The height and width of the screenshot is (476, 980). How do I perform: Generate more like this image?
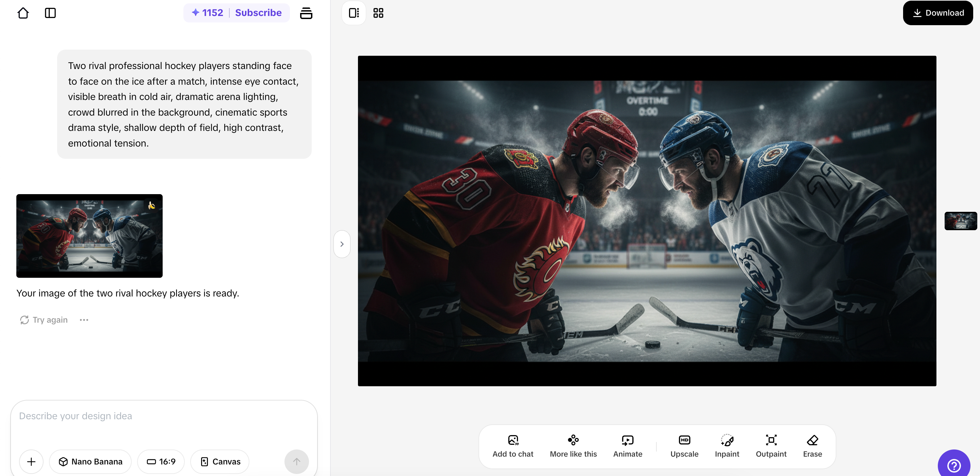pos(573,446)
